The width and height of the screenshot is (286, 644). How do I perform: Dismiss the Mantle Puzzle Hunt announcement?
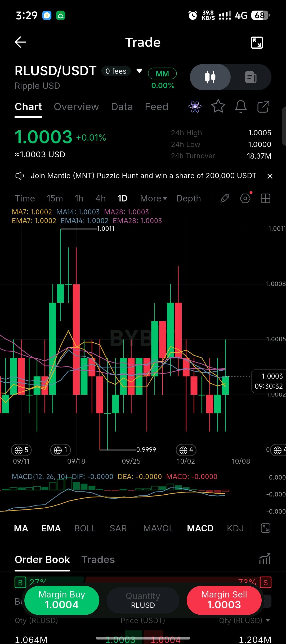pyautogui.click(x=270, y=176)
